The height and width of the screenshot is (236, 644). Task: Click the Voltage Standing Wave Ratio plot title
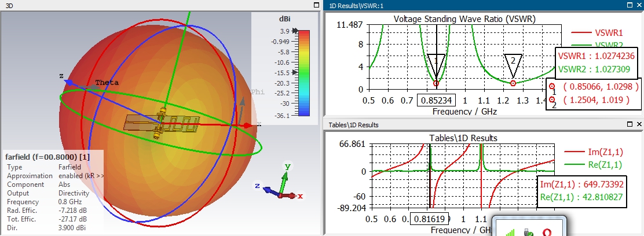[x=464, y=19]
